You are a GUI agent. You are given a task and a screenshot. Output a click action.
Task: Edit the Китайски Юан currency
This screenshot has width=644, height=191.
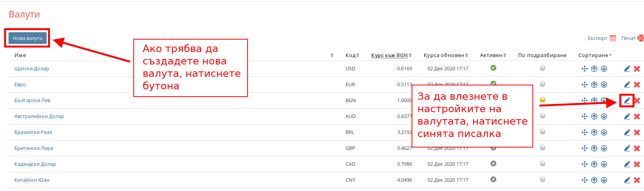(627, 180)
